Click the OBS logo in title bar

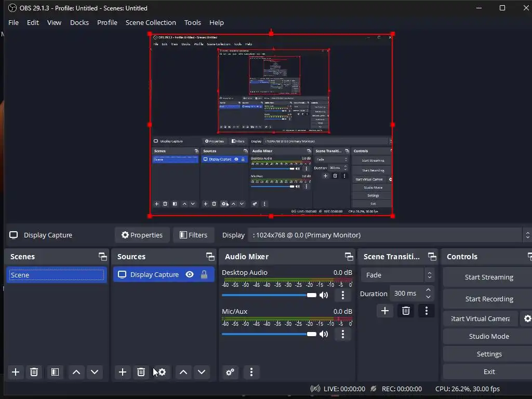click(x=12, y=8)
